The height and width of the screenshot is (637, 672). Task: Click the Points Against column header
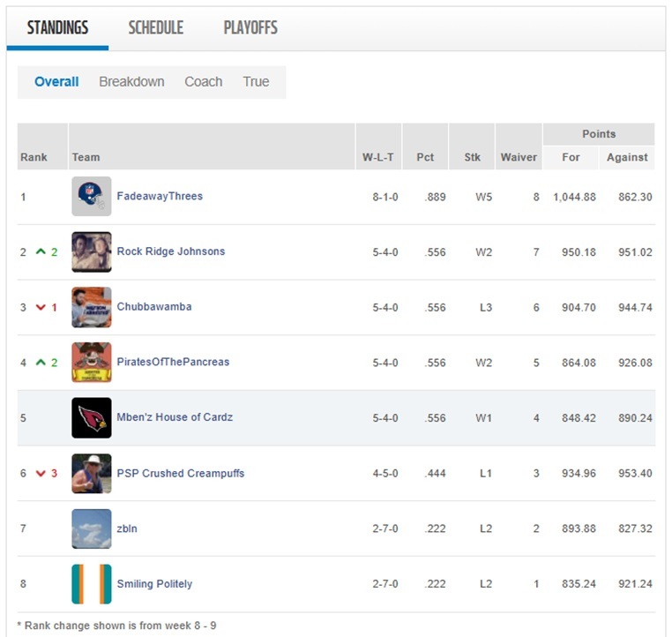click(627, 157)
